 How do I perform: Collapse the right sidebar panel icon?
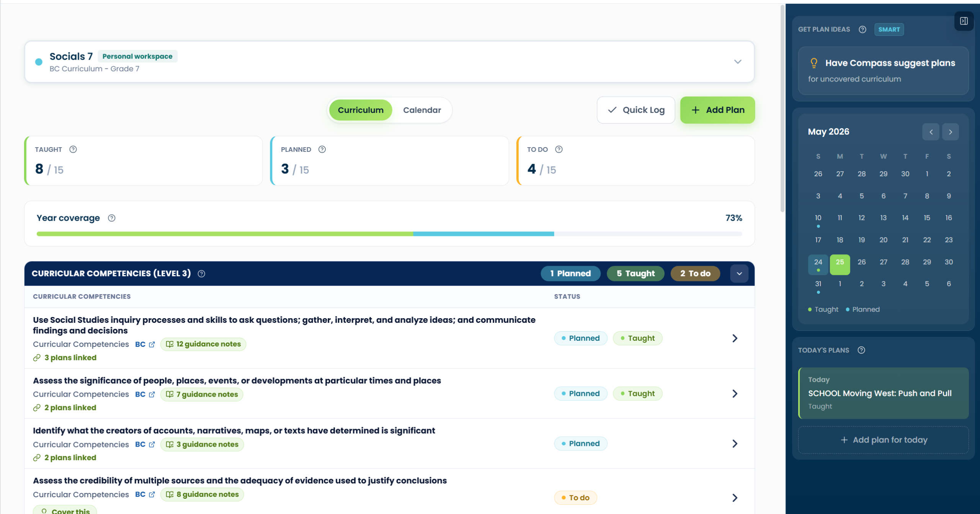964,21
